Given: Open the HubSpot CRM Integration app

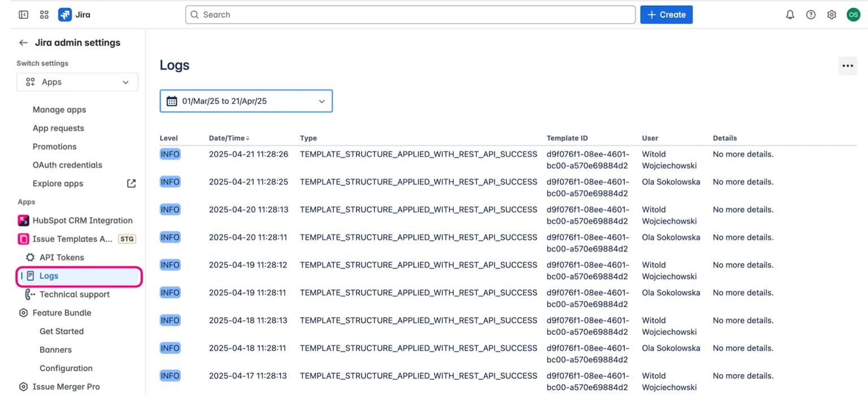Looking at the screenshot, I should (x=84, y=220).
